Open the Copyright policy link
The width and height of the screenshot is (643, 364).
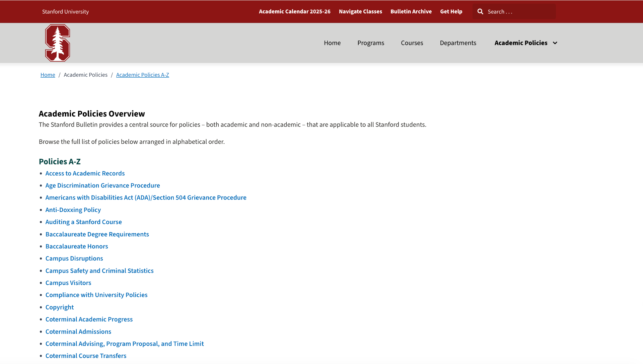pos(60,307)
